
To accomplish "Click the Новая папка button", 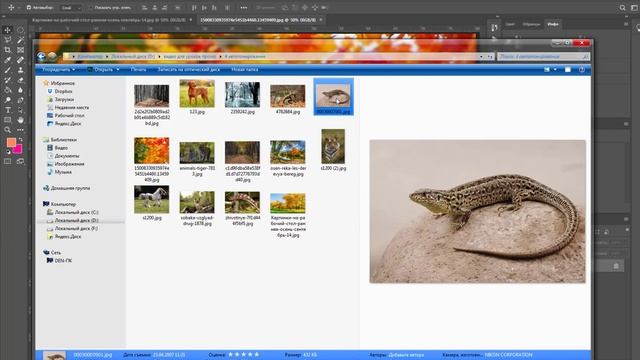I will point(244,70).
